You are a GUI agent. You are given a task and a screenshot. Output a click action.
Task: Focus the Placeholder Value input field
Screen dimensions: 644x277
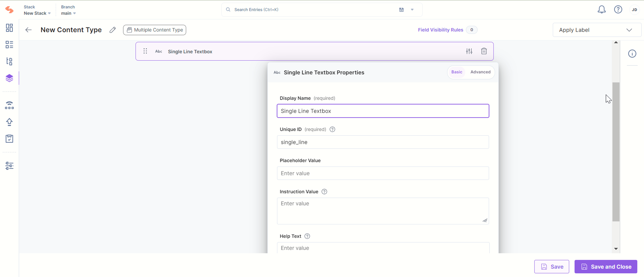[x=383, y=174]
